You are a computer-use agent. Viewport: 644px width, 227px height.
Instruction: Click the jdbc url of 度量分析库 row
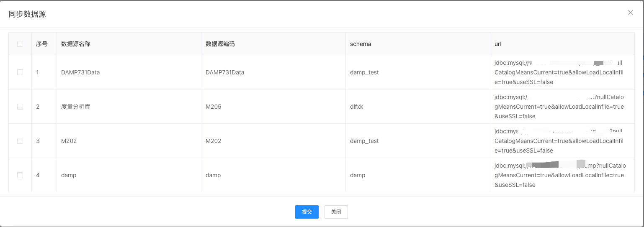point(559,107)
